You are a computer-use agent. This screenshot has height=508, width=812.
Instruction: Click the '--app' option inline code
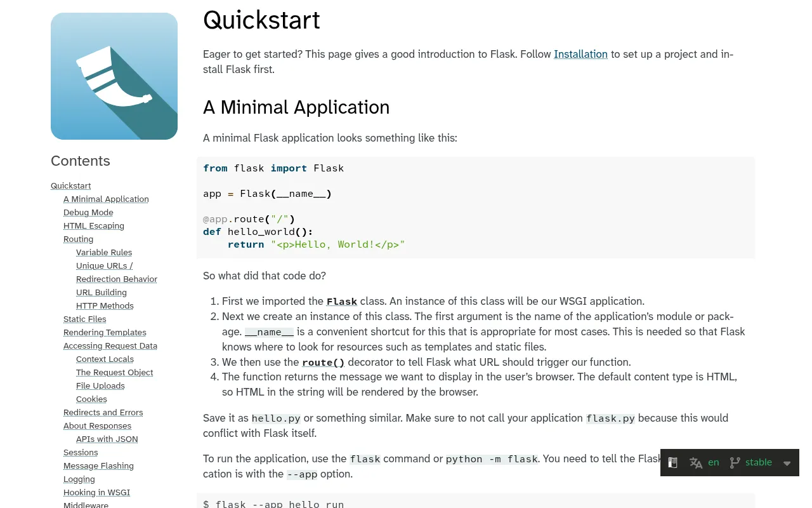point(302,474)
